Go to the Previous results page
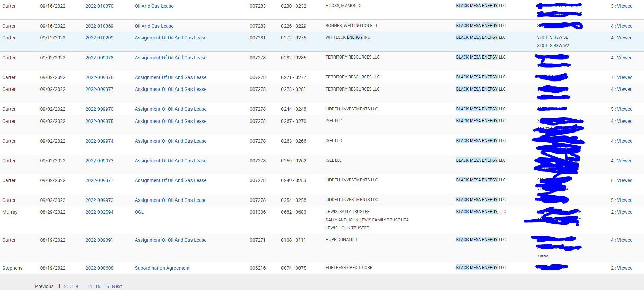Viewport: 644px width, 290px height. point(44,286)
